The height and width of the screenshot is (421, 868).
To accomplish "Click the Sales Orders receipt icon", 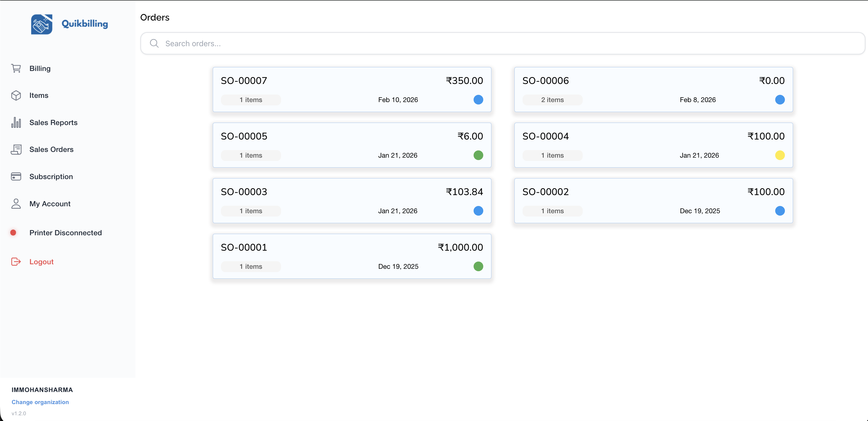I will pos(16,149).
